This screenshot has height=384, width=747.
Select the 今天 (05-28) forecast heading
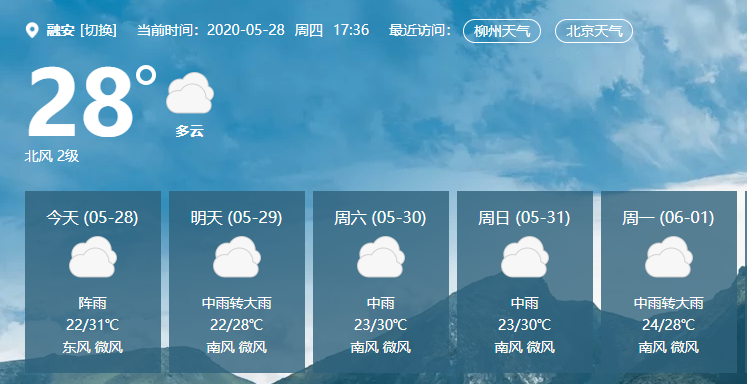(92, 218)
